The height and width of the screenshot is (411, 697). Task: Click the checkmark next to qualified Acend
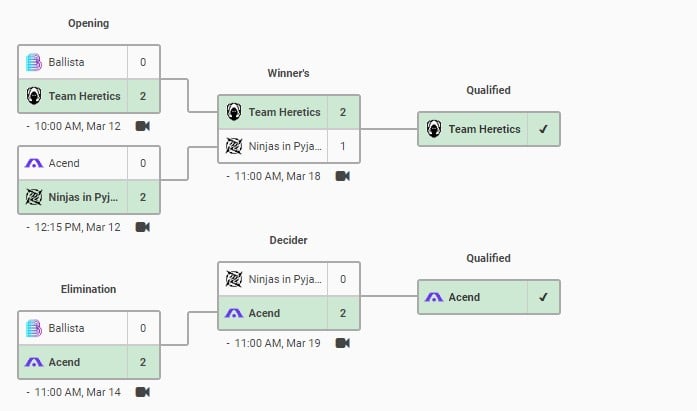543,297
